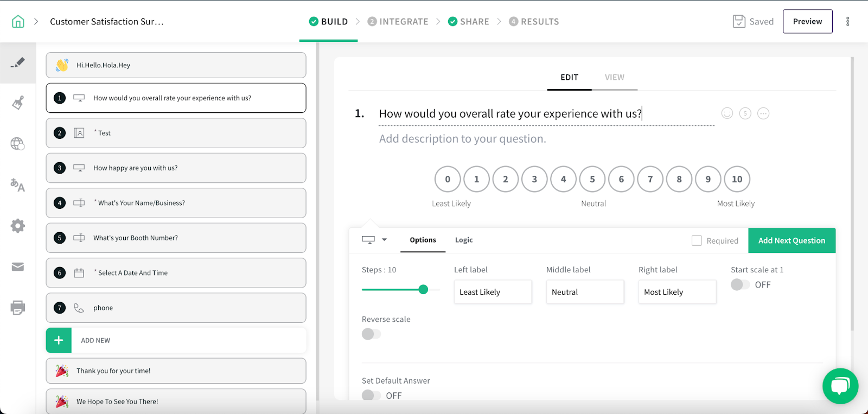Check the Required checkbox
Viewport: 868px width, 414px height.
[697, 240]
